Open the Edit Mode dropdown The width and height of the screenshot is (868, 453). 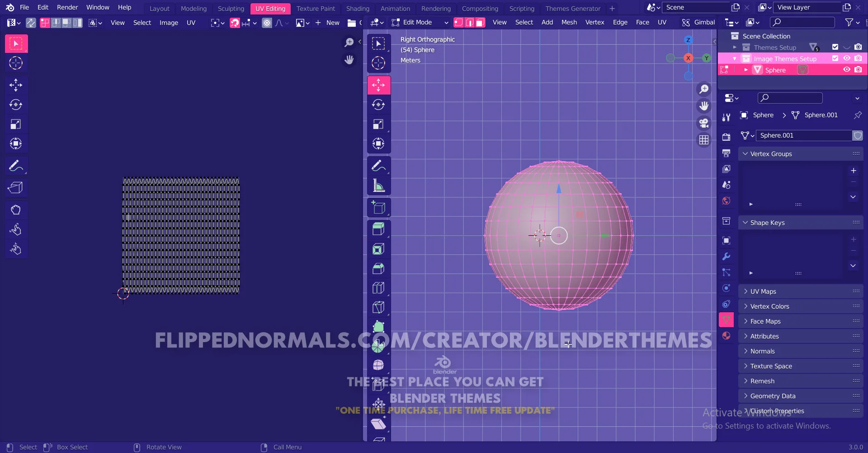click(x=420, y=23)
